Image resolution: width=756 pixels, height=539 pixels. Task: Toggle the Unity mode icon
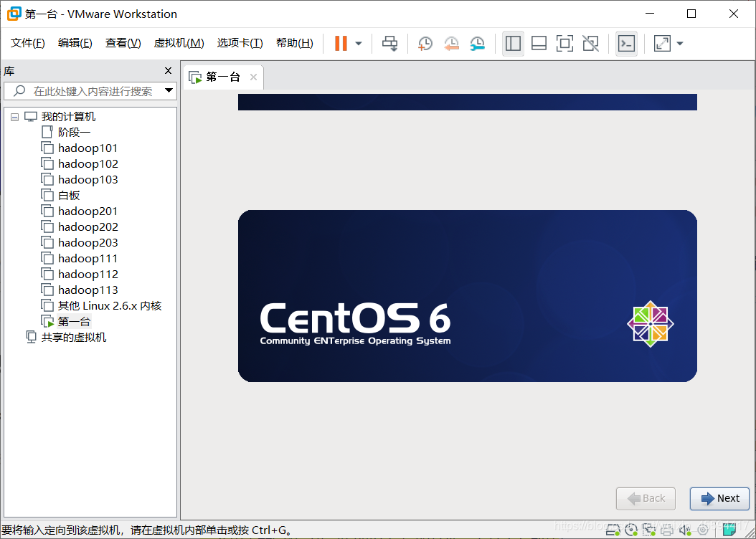pyautogui.click(x=590, y=43)
